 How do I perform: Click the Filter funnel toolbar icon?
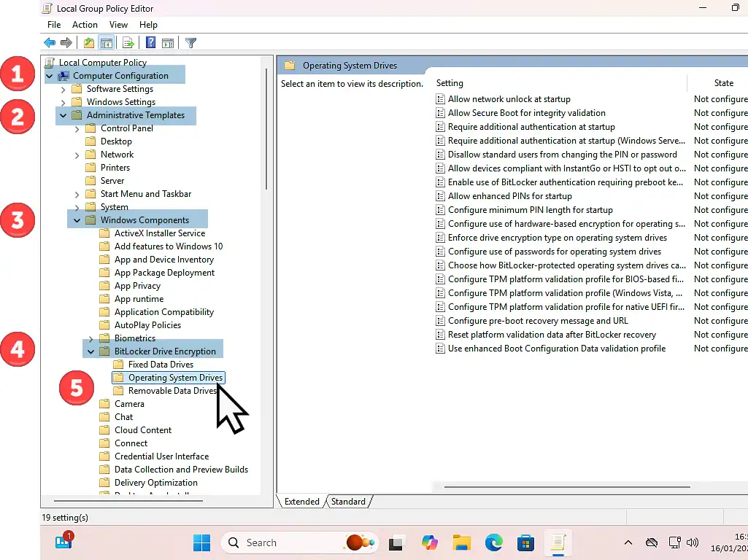[190, 42]
